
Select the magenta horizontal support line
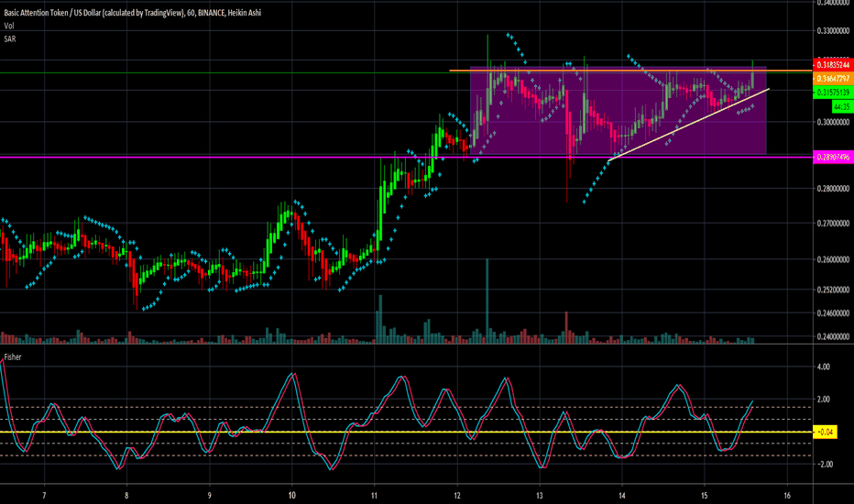[x=406, y=158]
